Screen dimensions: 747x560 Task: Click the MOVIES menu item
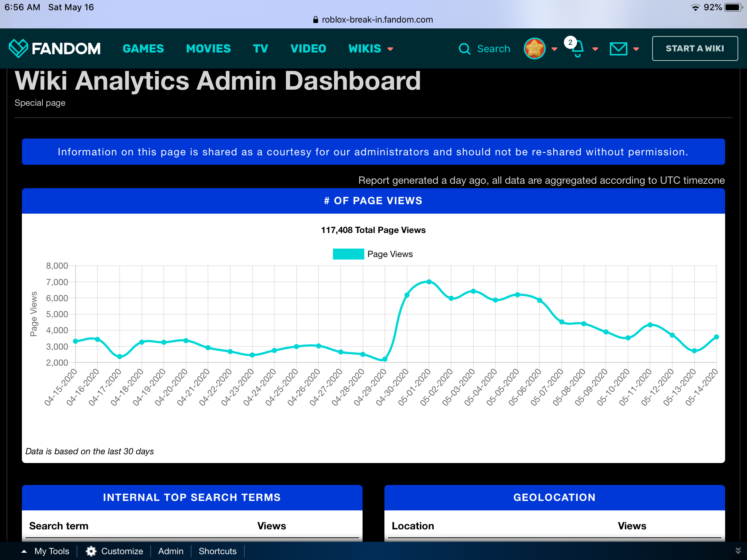pyautogui.click(x=208, y=48)
